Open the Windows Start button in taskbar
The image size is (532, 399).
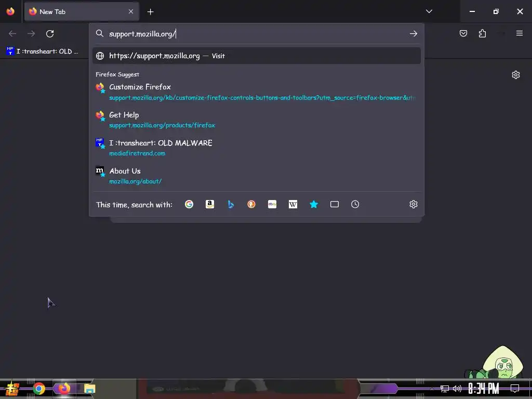click(x=12, y=389)
